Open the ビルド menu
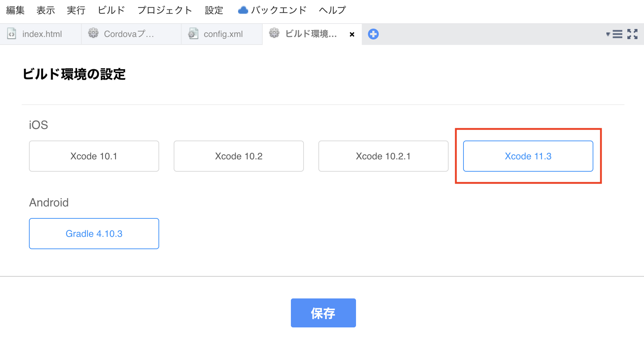 pyautogui.click(x=111, y=10)
